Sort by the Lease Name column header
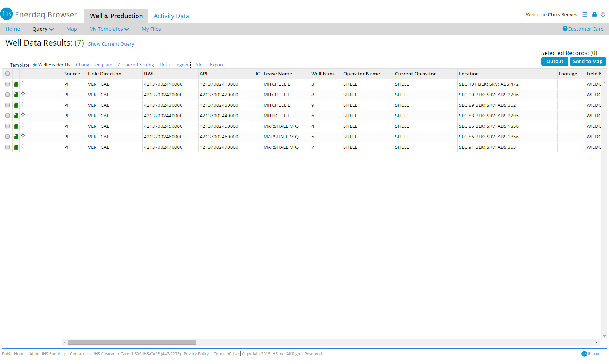This screenshot has height=364, width=609. [x=278, y=74]
